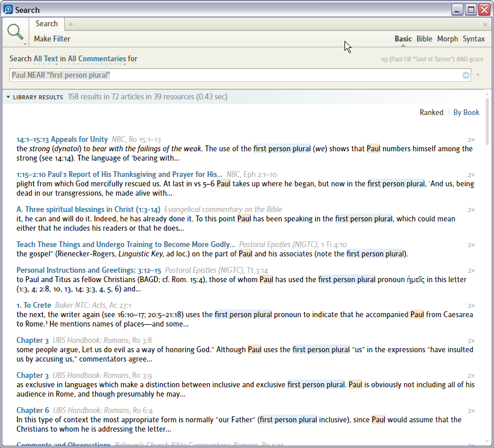
Task: Open result 1:15–2:10 Paul's Report of His Thanksgiving
Action: click(x=119, y=174)
